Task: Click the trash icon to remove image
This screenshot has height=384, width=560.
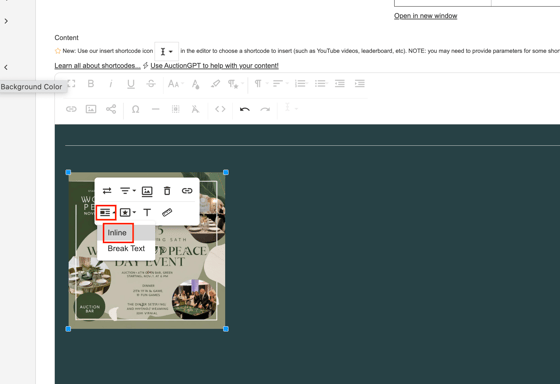Action: (167, 191)
